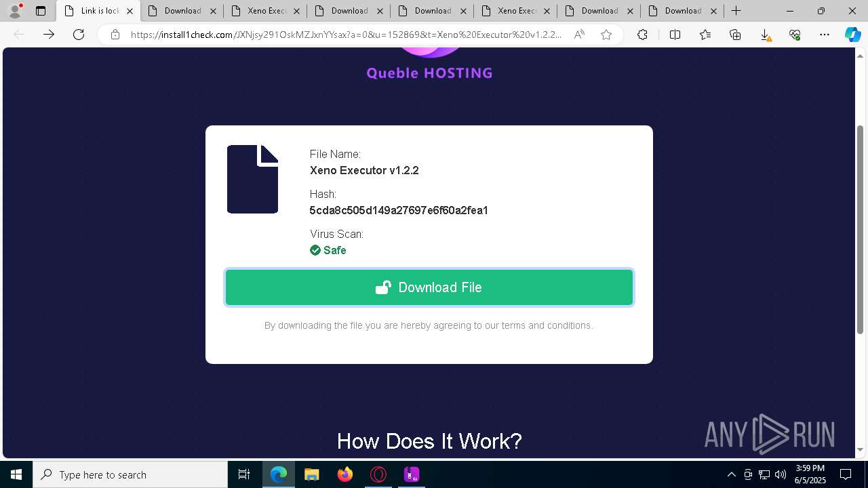
Task: Open Settings and more ellipsis menu
Action: [825, 35]
